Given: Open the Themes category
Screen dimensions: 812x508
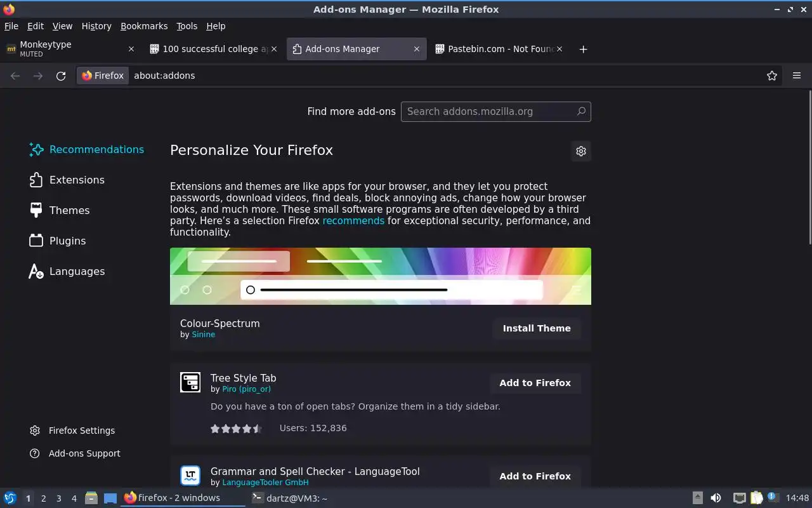Looking at the screenshot, I should [60, 210].
